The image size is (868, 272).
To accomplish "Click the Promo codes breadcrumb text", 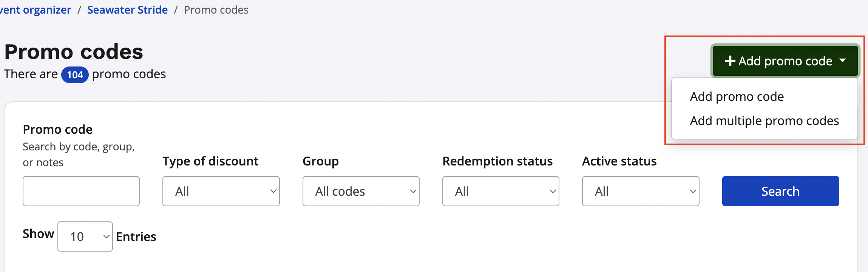I will (216, 10).
